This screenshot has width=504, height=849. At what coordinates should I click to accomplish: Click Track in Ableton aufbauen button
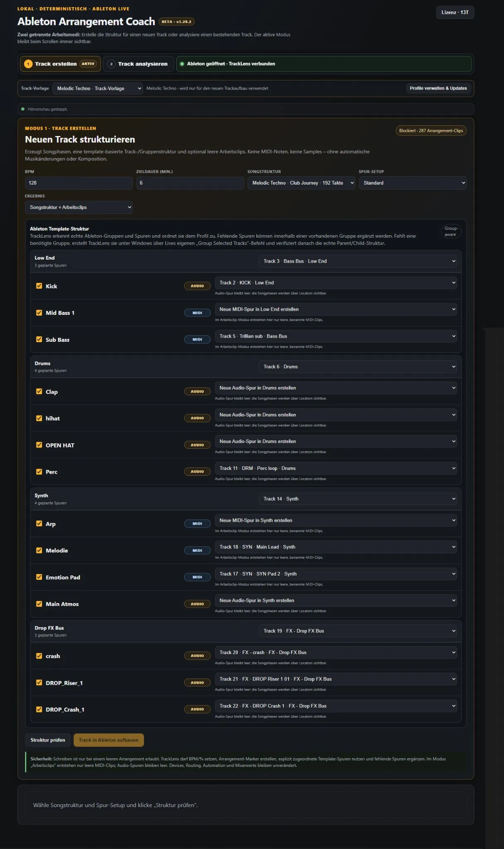pyautogui.click(x=109, y=740)
